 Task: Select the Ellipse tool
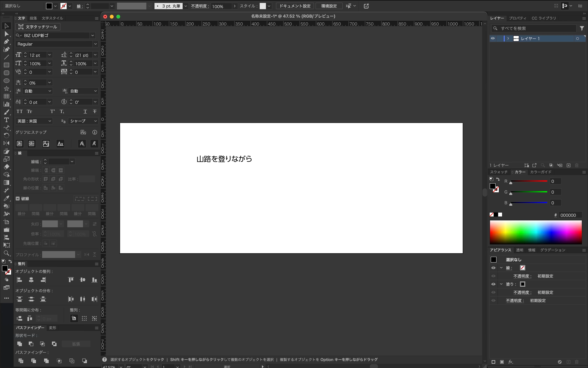click(6, 81)
